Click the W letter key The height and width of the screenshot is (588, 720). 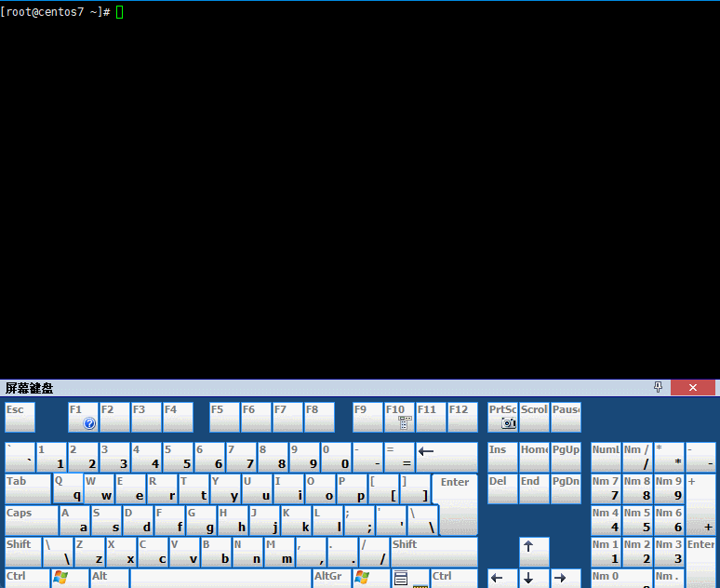pyautogui.click(x=100, y=488)
